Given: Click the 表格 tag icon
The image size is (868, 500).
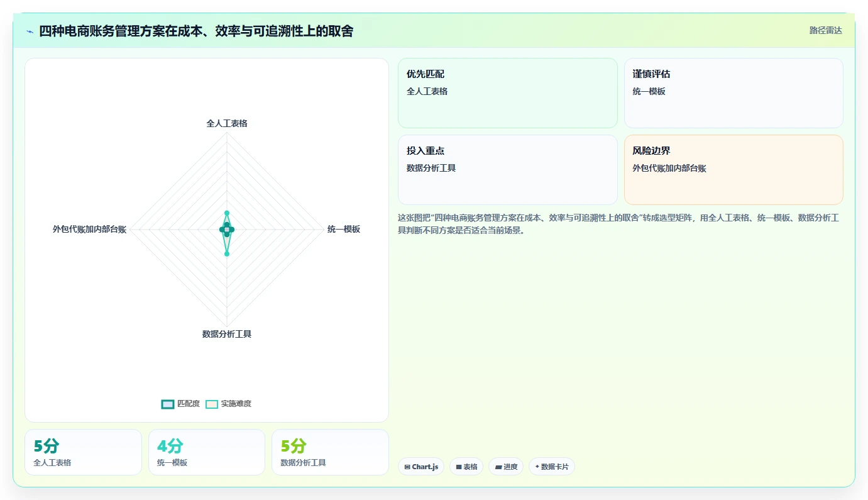Looking at the screenshot, I should (x=459, y=467).
